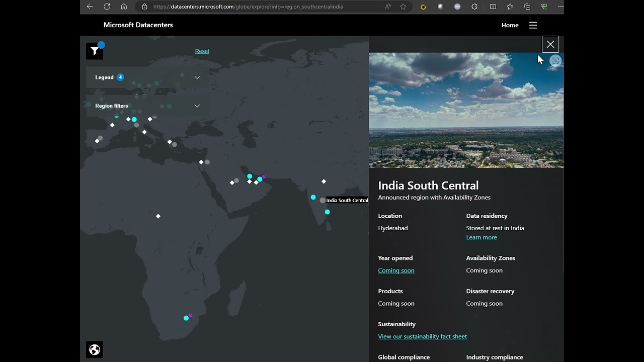Viewport: 644px width, 362px height.
Task: Toggle the map filter funnel button
Action: tap(95, 51)
